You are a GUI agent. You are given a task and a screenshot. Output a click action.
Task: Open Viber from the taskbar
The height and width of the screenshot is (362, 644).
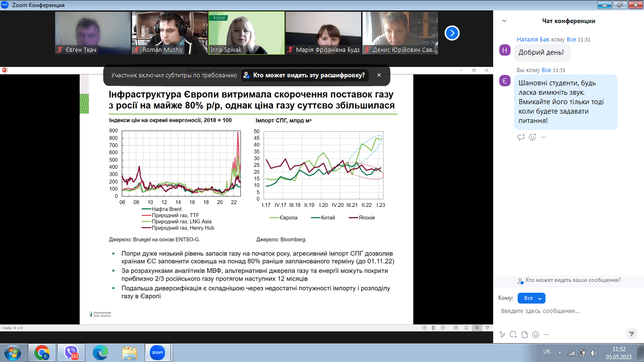[71, 353]
